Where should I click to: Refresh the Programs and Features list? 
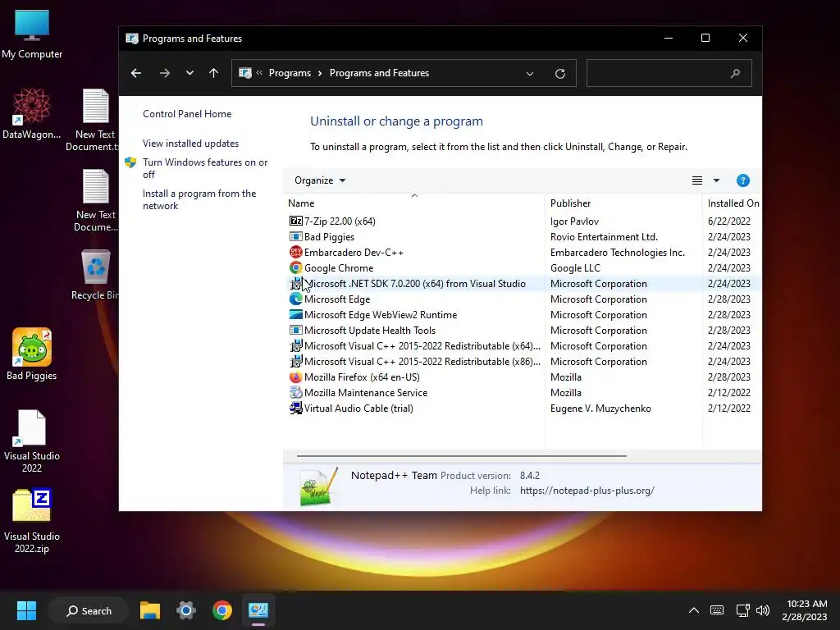tap(559, 73)
